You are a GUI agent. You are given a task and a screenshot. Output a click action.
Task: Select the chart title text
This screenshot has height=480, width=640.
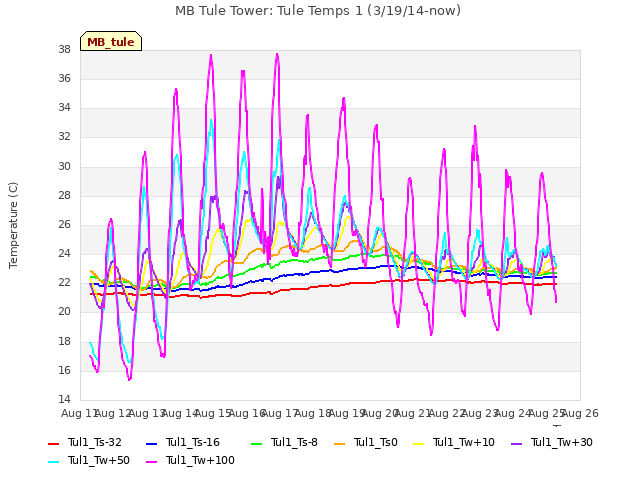318,11
